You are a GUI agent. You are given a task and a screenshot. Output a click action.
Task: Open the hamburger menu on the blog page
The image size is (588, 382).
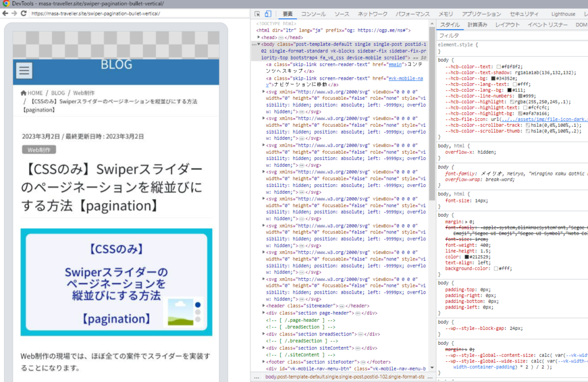24,71
